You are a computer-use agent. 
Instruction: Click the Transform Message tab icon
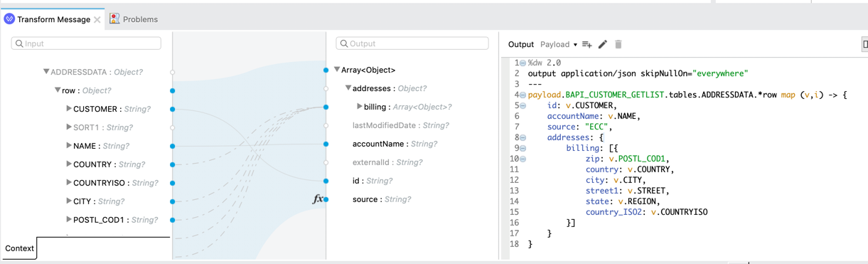pos(9,19)
